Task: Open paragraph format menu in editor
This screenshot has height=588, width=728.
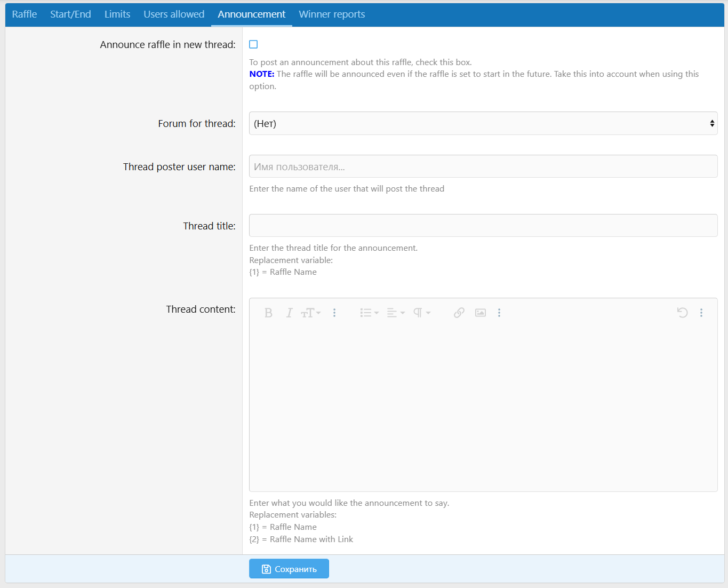Action: (422, 313)
